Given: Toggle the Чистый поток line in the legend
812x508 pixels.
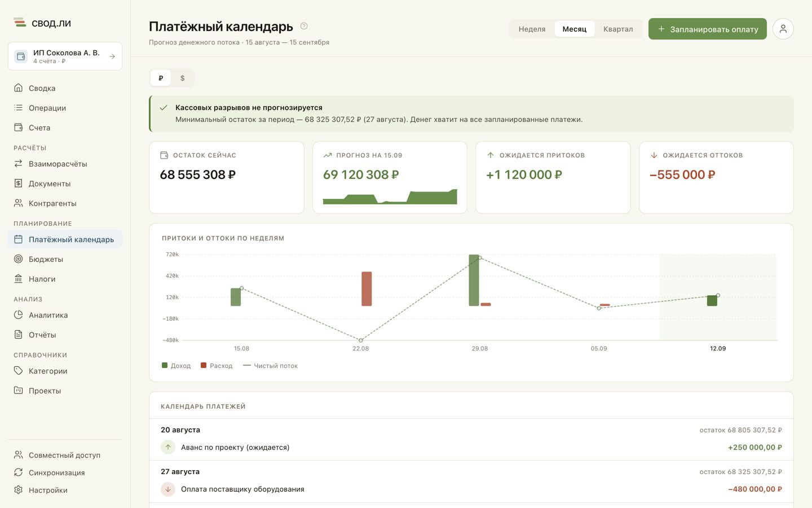Looking at the screenshot, I should point(270,366).
